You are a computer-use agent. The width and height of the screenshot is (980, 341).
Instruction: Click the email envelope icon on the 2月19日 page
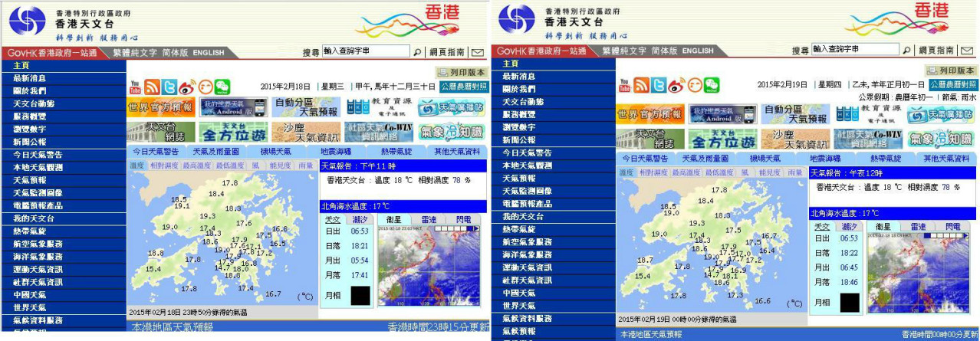967,51
